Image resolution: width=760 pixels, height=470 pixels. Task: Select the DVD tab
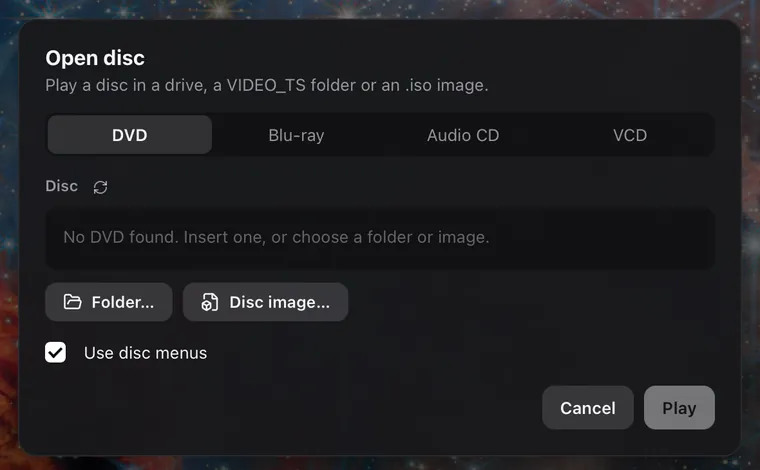(129, 135)
